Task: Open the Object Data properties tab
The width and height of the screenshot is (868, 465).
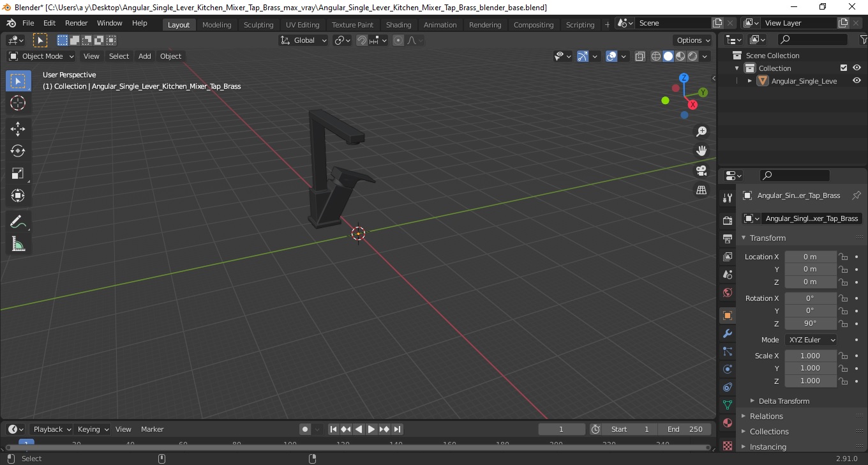Action: point(727,405)
